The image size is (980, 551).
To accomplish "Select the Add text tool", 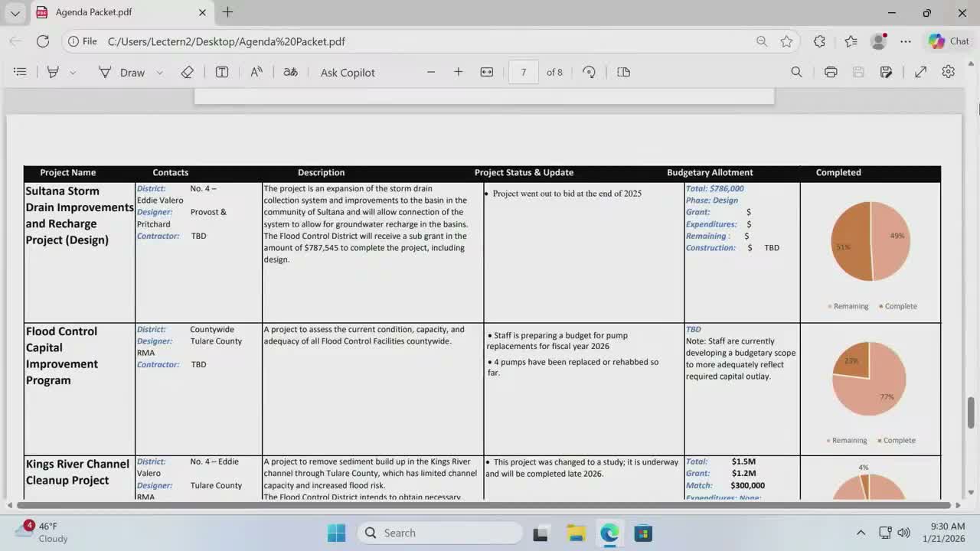I will [222, 72].
